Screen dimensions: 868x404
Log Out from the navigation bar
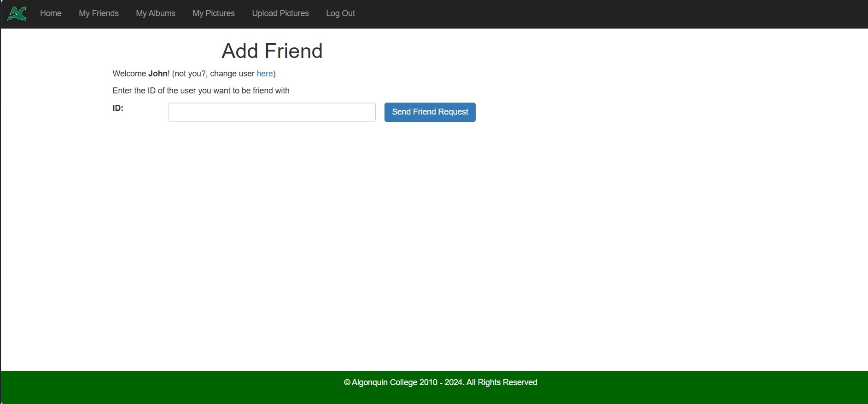click(340, 14)
